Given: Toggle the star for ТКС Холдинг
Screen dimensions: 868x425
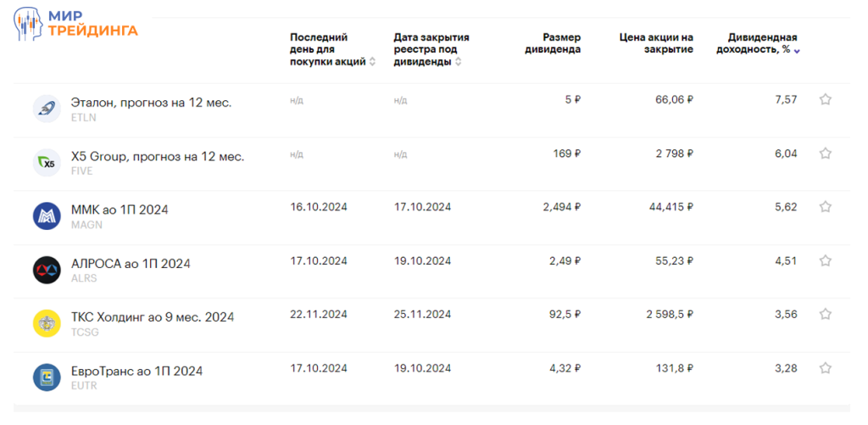Looking at the screenshot, I should 825,314.
